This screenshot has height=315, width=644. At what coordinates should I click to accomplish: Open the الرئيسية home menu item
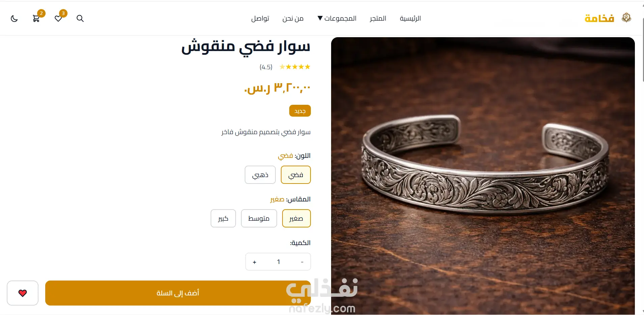click(x=410, y=18)
